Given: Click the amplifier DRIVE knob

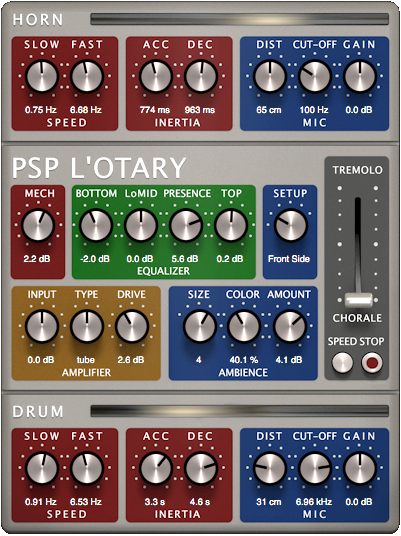Looking at the screenshot, I should coord(132,326).
